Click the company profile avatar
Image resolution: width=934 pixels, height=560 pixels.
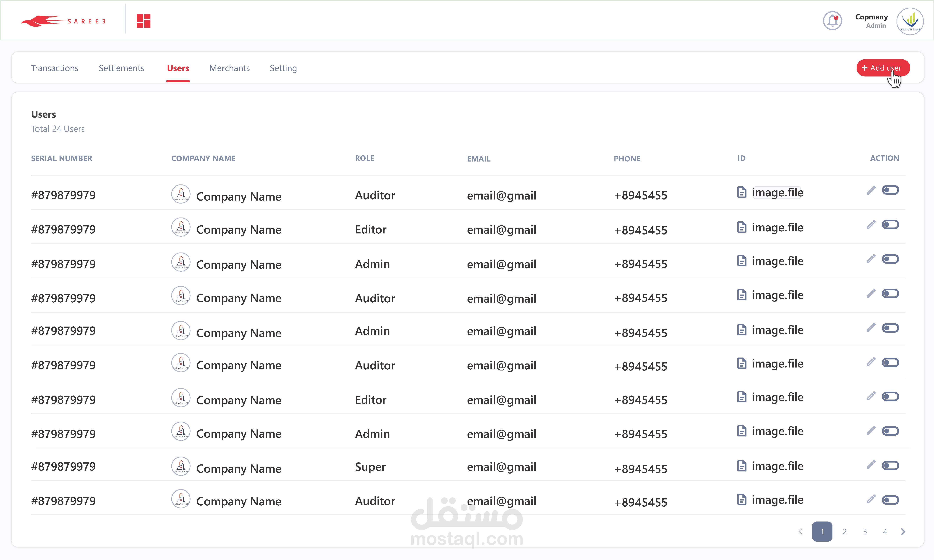(x=910, y=22)
